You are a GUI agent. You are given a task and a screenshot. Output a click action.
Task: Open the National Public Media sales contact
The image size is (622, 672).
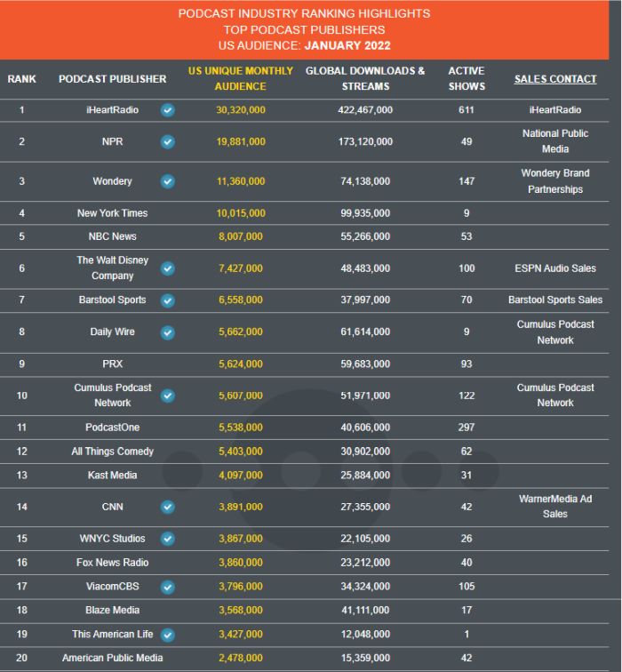tap(555, 141)
